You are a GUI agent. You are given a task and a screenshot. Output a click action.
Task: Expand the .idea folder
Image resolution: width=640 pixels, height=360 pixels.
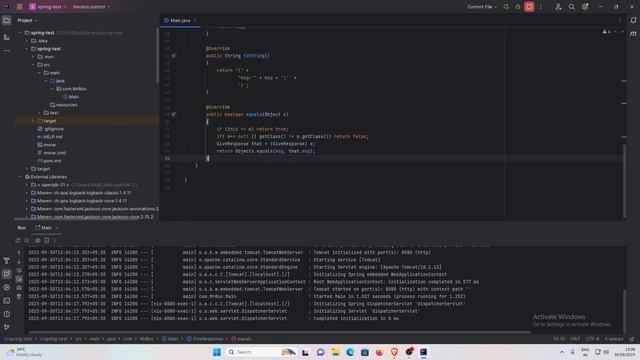pos(27,41)
